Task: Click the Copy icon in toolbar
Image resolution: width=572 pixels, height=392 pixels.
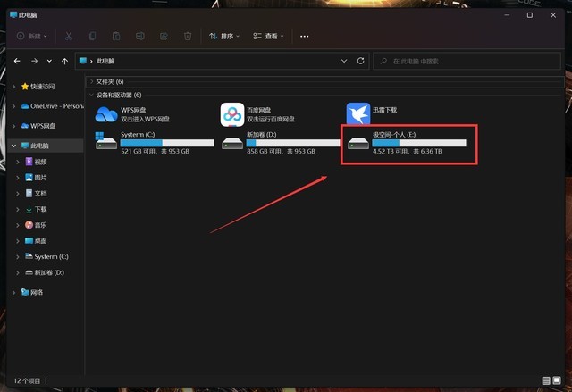Action: point(92,36)
